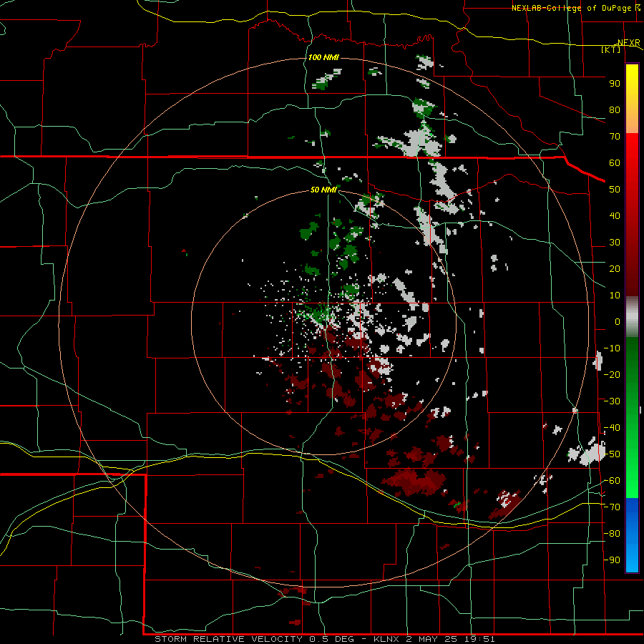The width and height of the screenshot is (644, 644).
Task: Click the NEXR label above the scale
Action: tap(628, 43)
